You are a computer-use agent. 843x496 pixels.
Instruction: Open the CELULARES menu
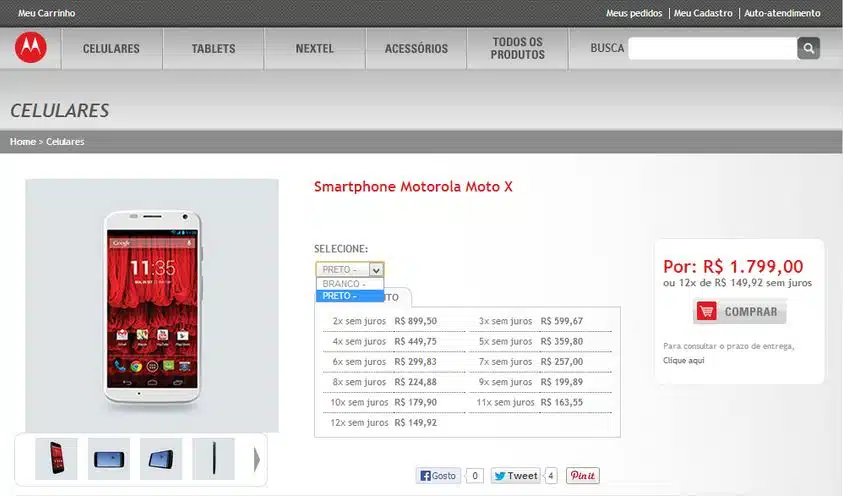click(111, 48)
